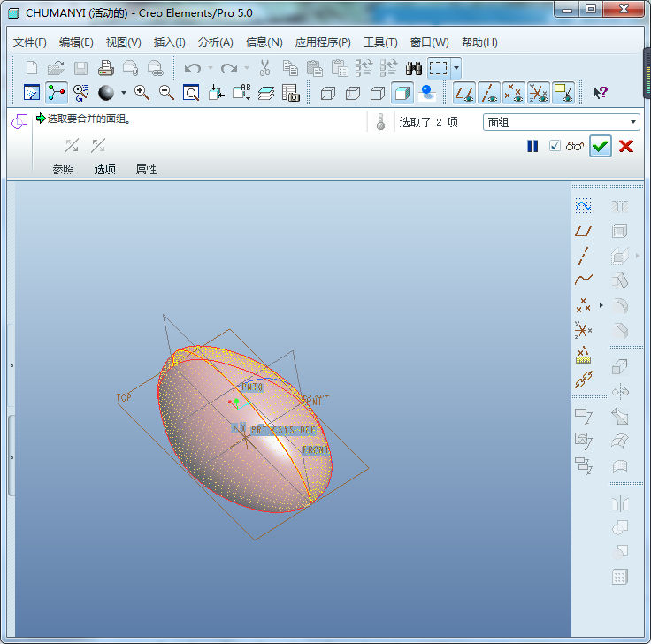651x644 pixels.
Task: Click the Redo arrow
Action: pyautogui.click(x=229, y=68)
